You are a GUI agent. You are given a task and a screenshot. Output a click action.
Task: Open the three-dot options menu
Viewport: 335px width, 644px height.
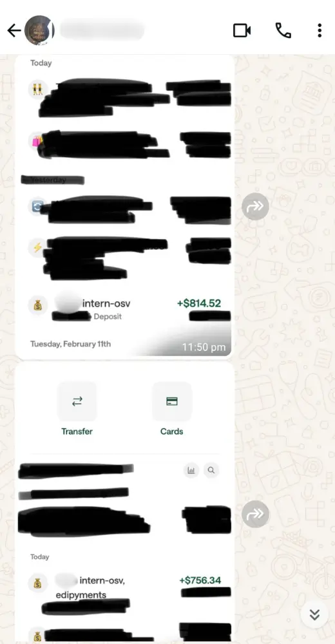pyautogui.click(x=320, y=30)
